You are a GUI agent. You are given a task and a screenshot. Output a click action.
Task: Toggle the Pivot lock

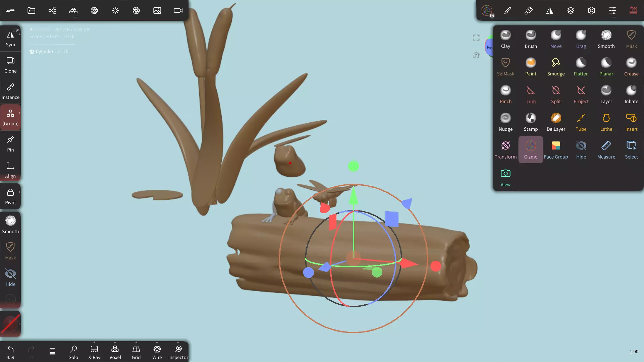tap(10, 196)
